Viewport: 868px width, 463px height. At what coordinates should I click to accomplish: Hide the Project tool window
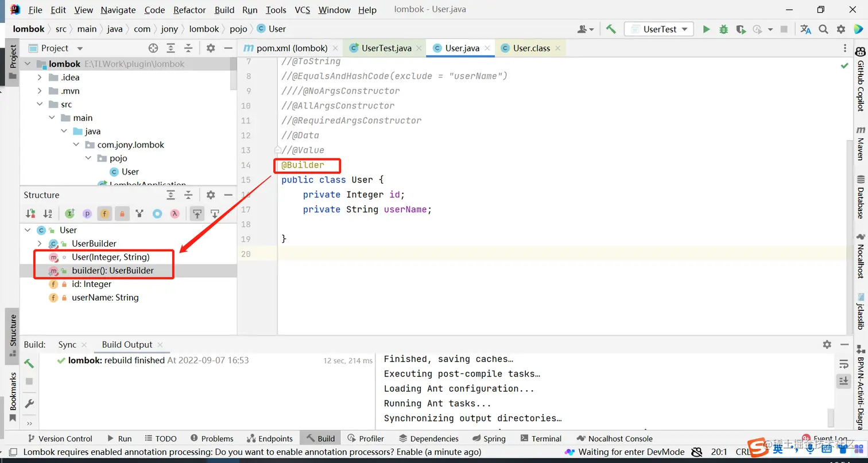click(228, 48)
